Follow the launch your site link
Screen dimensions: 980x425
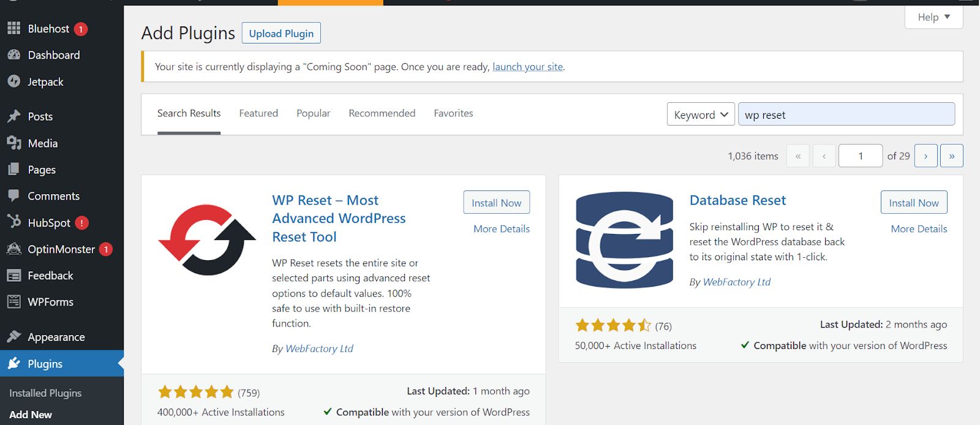(527, 67)
